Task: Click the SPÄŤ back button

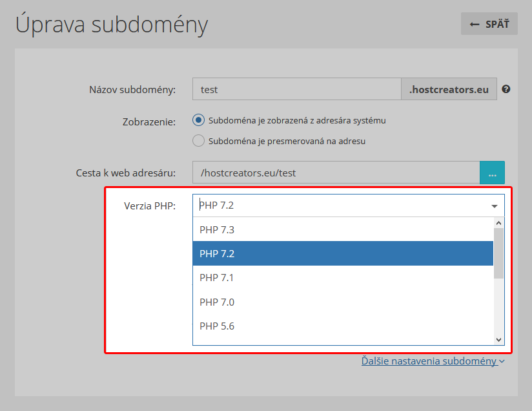Action: pyautogui.click(x=489, y=24)
